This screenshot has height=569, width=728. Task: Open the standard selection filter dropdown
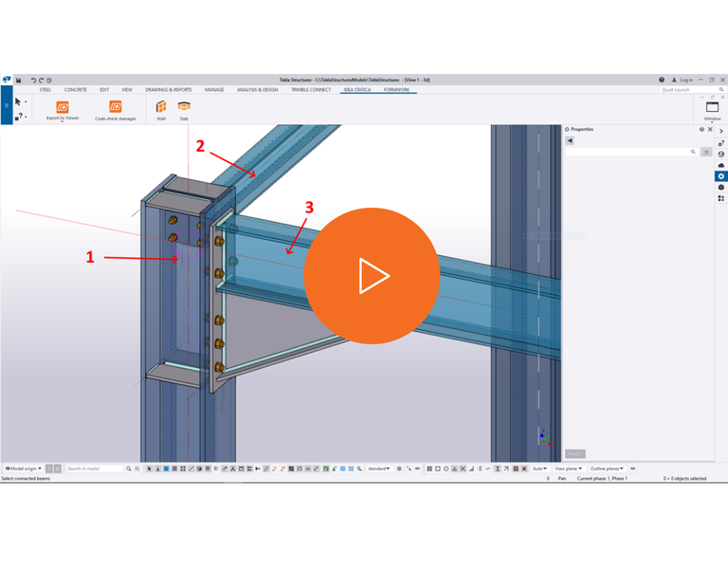pos(378,468)
